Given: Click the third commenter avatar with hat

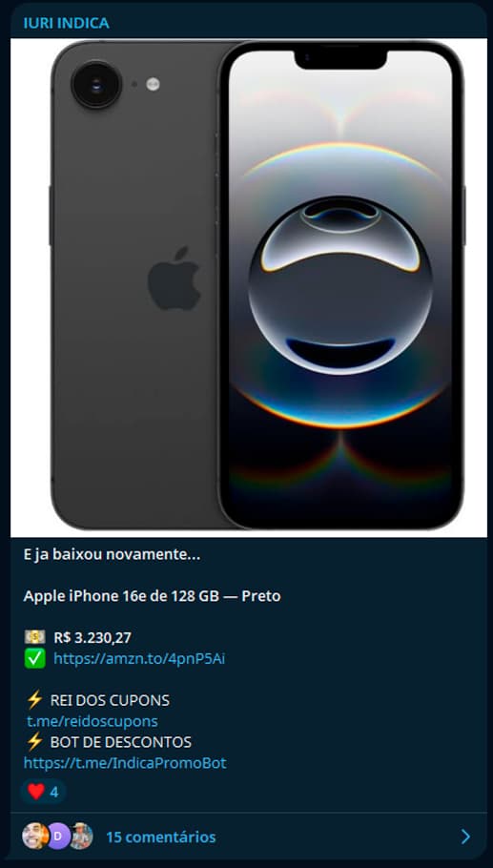Looking at the screenshot, I should pyautogui.click(x=81, y=836).
